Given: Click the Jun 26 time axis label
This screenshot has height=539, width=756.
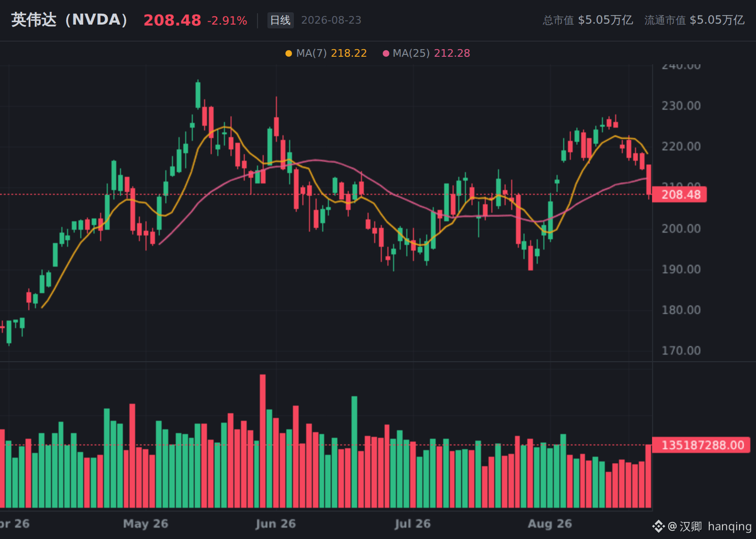Looking at the screenshot, I should [x=275, y=524].
